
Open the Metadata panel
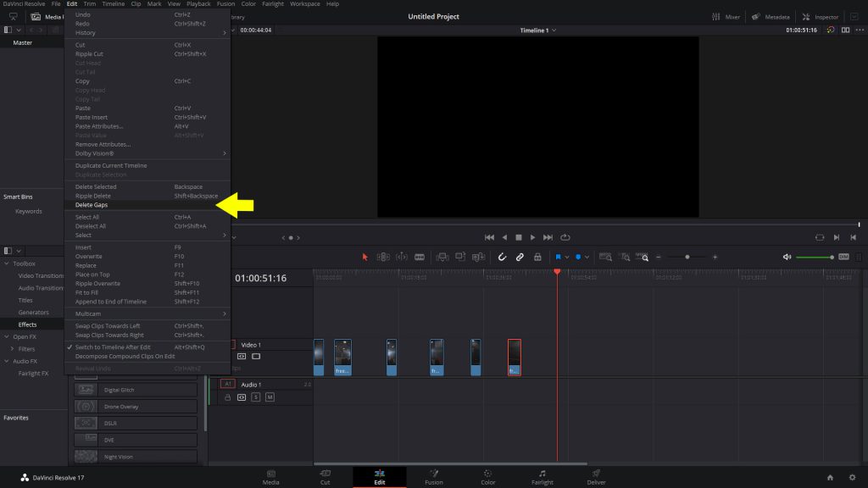771,17
